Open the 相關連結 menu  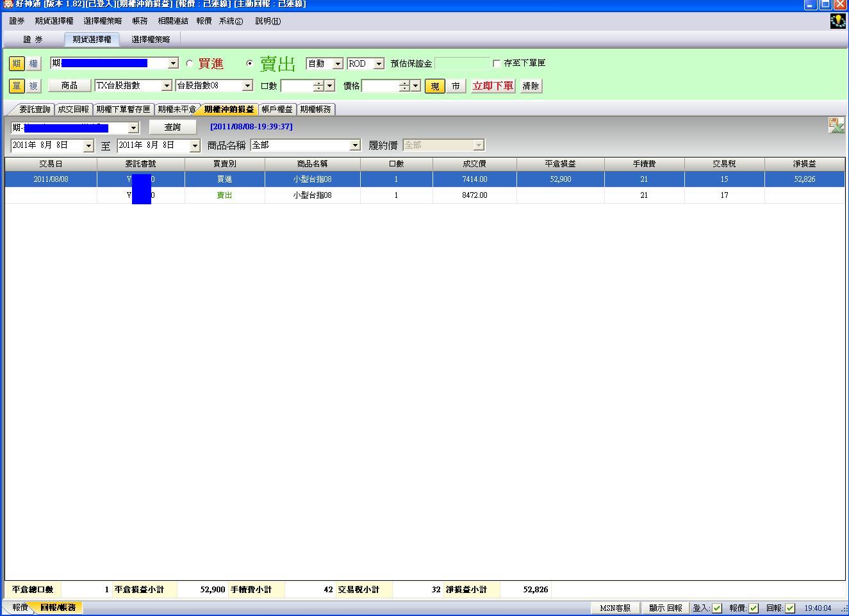173,21
